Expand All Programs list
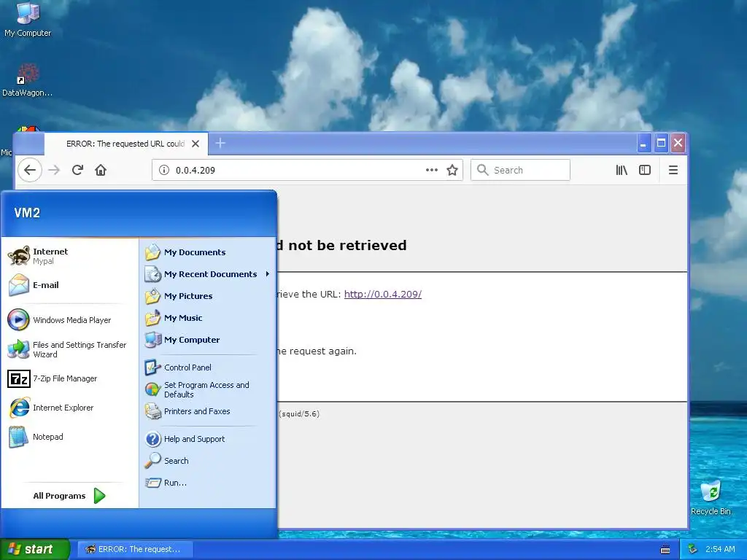Viewport: 747px width, 560px height. (x=69, y=496)
